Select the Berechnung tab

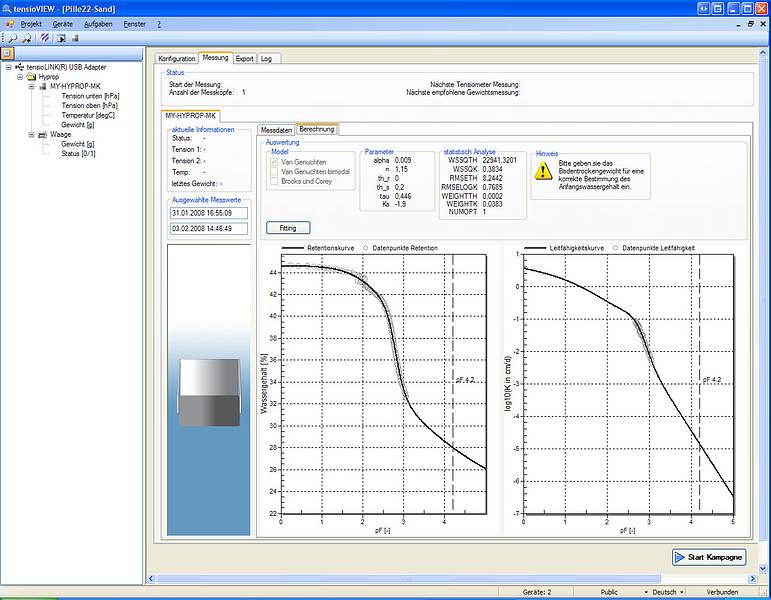click(x=317, y=129)
